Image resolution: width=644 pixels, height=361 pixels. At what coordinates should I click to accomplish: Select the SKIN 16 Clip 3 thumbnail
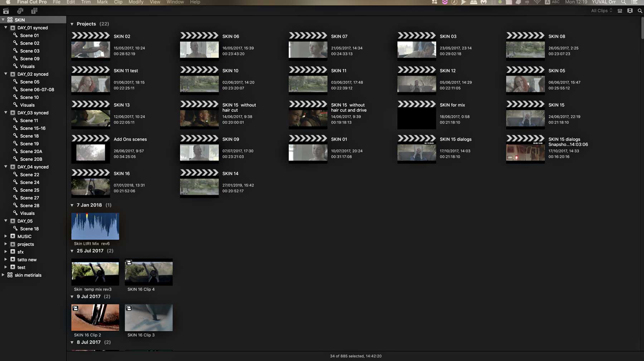click(148, 318)
